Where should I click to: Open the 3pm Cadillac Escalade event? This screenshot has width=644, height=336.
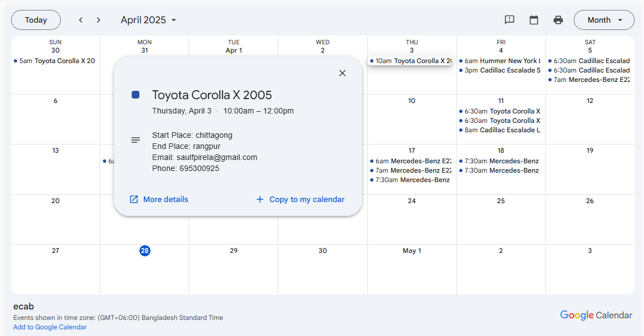[x=500, y=70]
